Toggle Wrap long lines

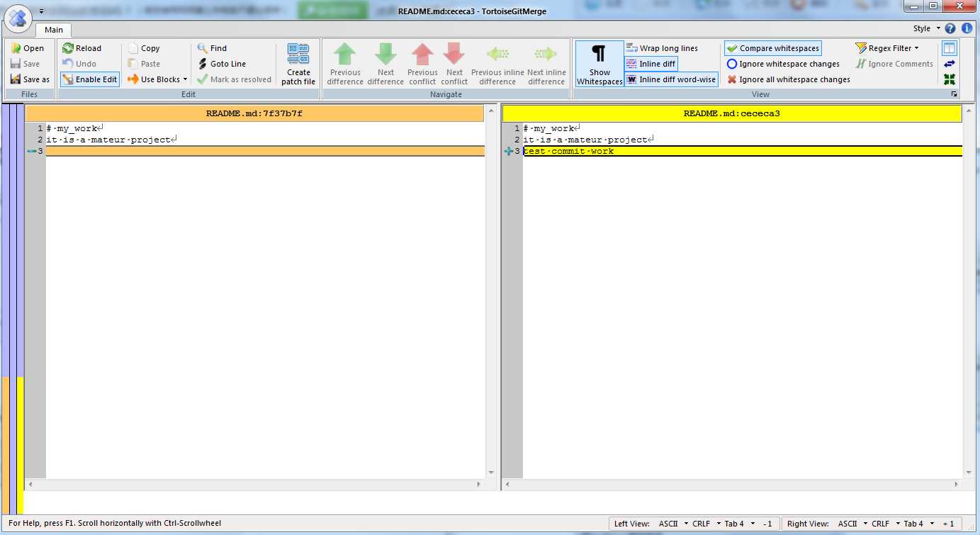pyautogui.click(x=662, y=48)
